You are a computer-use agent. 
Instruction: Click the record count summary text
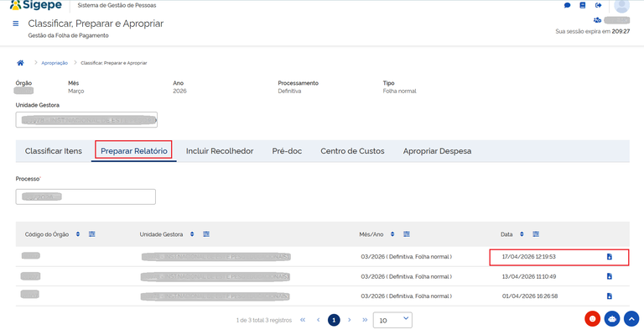tap(264, 320)
